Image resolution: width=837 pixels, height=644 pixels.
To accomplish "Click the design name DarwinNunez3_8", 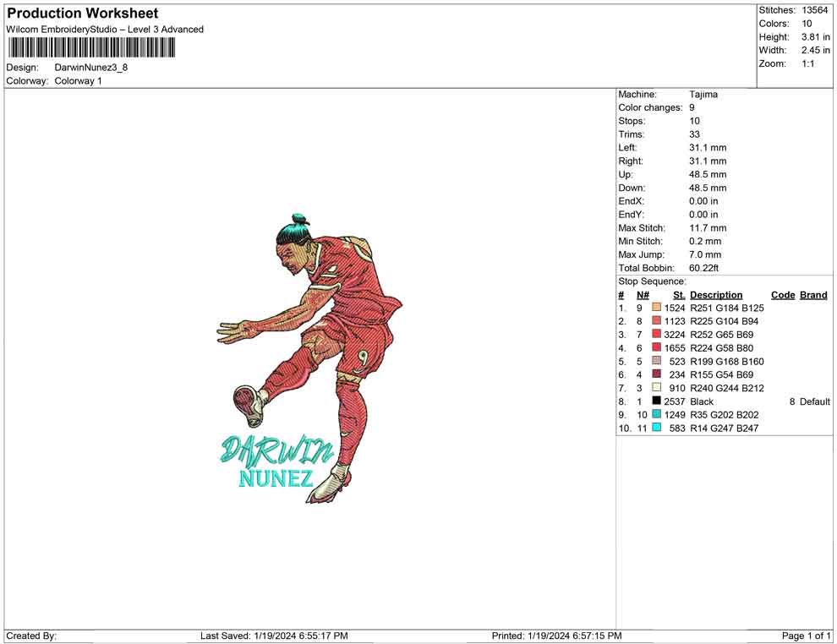I will point(90,68).
